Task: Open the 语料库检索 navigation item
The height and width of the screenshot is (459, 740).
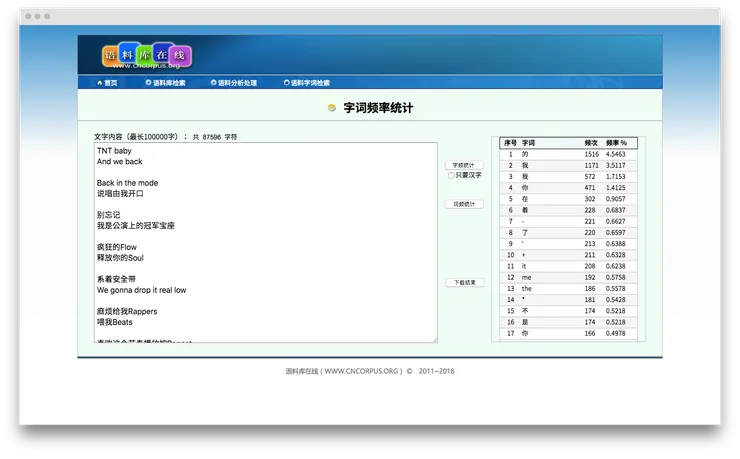Action: click(x=166, y=83)
